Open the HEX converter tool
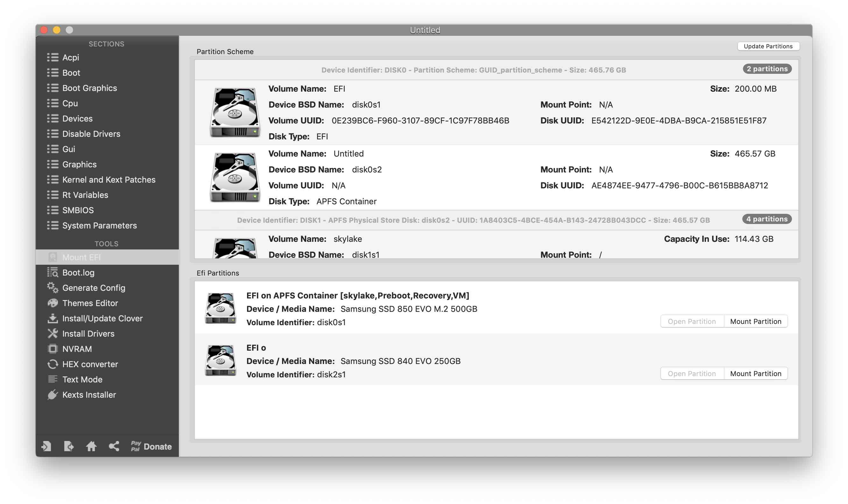The image size is (848, 504). 90,364
